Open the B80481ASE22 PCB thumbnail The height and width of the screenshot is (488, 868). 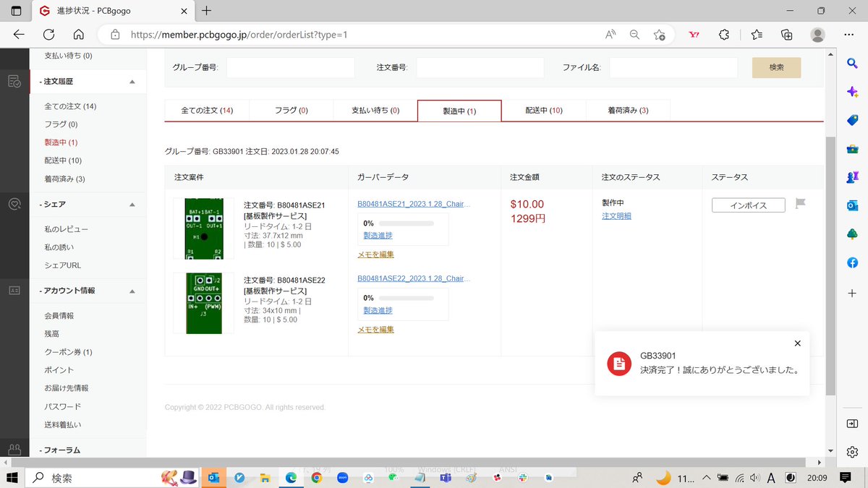(x=204, y=303)
